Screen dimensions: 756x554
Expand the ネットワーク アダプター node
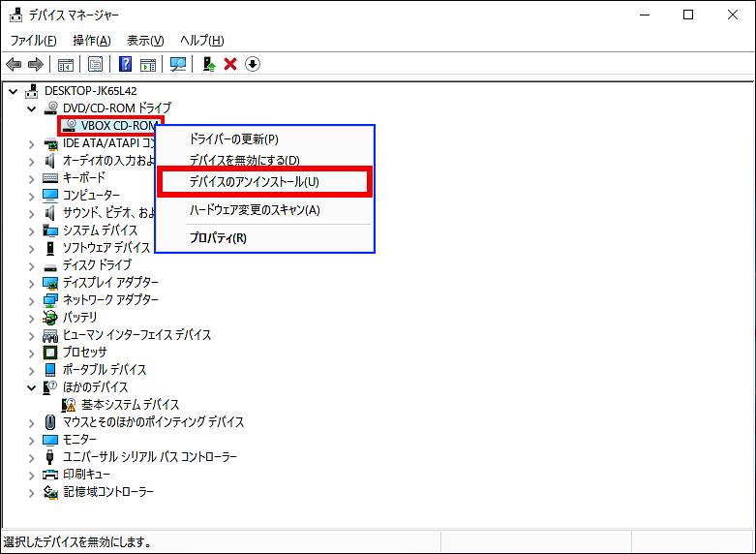(31, 300)
